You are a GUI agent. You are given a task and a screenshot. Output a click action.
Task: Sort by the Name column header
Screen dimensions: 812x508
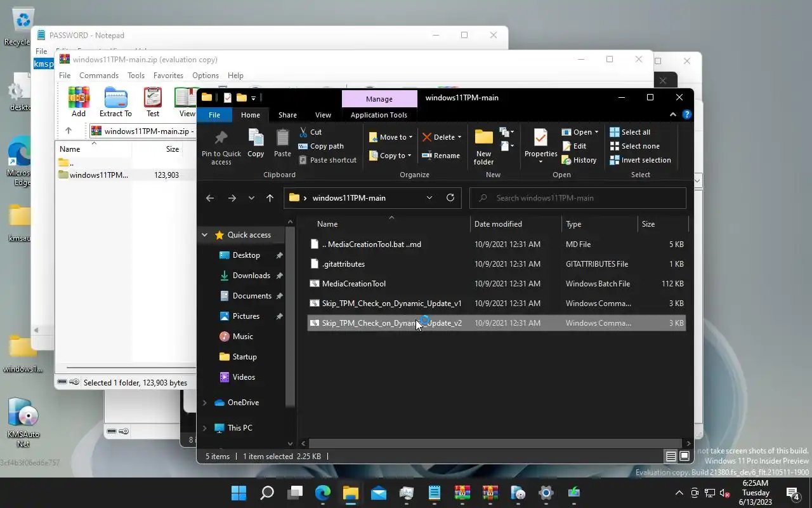tap(388, 224)
